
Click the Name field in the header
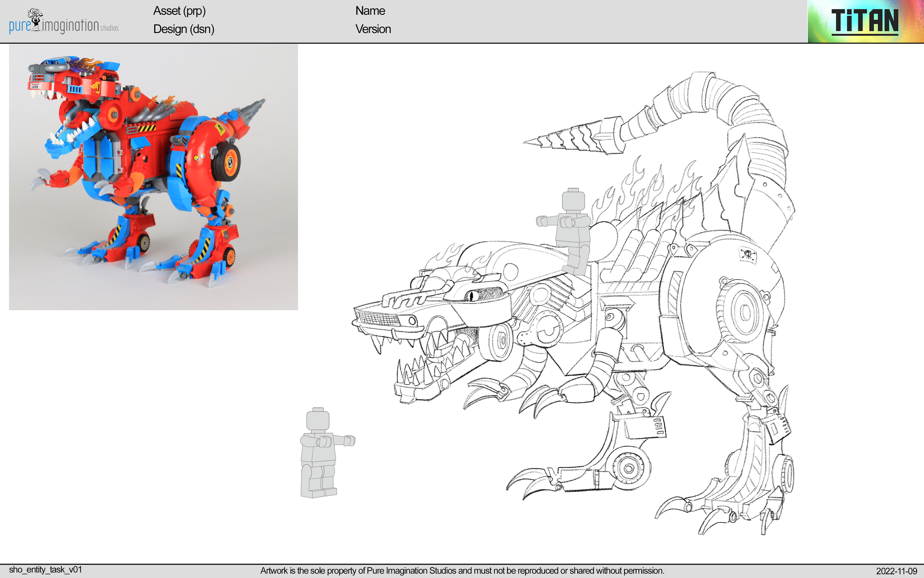pyautogui.click(x=370, y=11)
